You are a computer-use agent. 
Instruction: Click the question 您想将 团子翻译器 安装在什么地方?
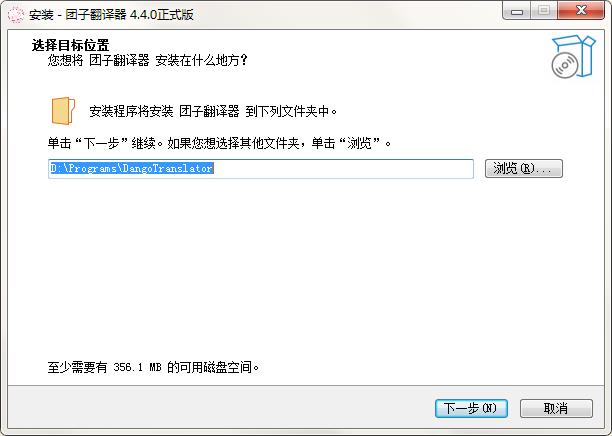(148, 60)
